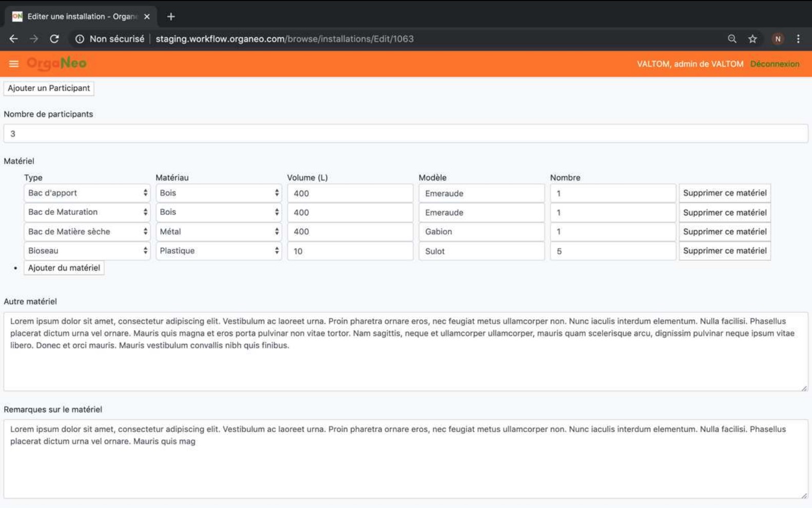This screenshot has height=508, width=812.
Task: Bookmark this page with the star icon
Action: click(752, 39)
